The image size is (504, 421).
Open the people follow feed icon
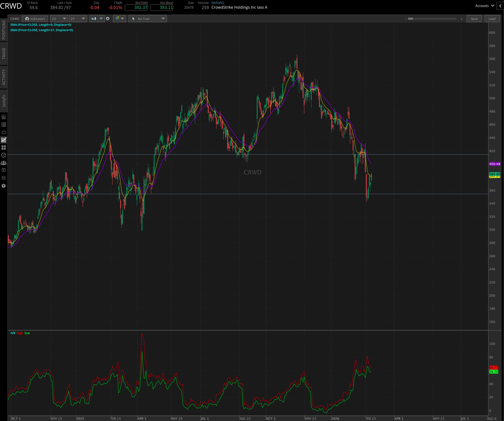pos(4,163)
